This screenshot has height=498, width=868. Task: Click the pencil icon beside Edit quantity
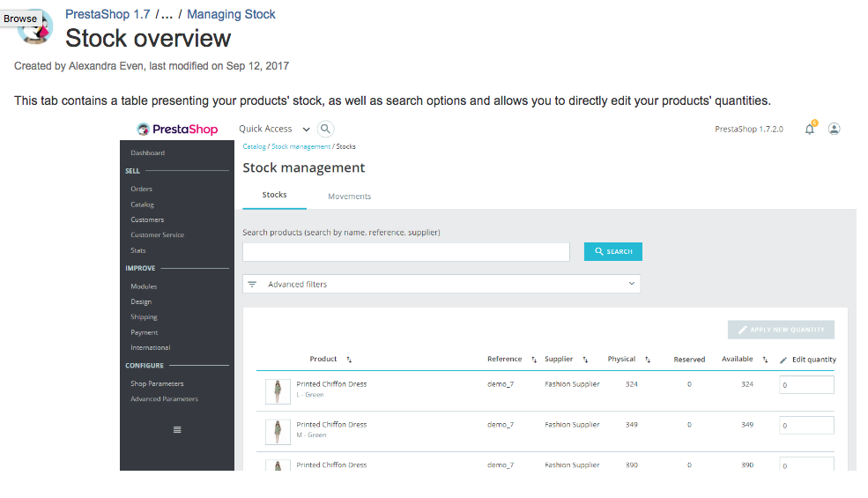pos(783,360)
